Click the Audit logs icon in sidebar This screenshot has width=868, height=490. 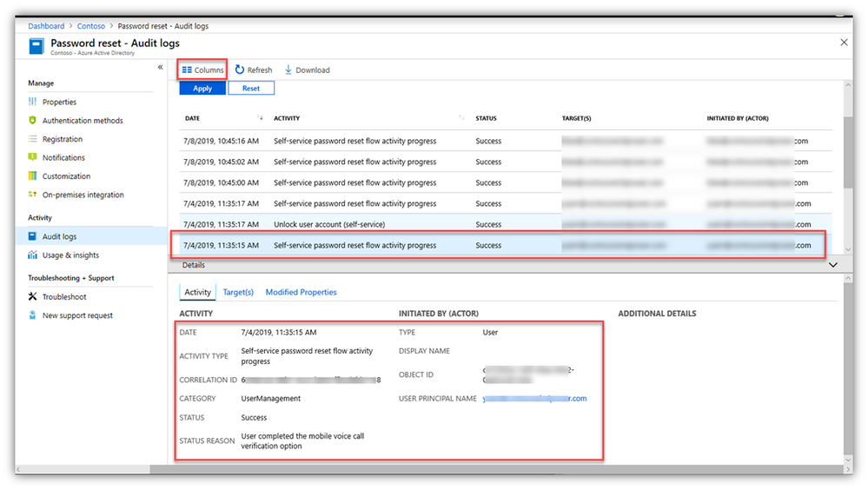33,236
